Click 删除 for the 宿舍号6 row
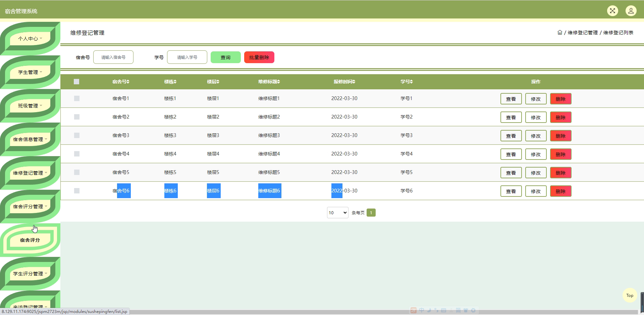This screenshot has width=644, height=315. [x=561, y=191]
